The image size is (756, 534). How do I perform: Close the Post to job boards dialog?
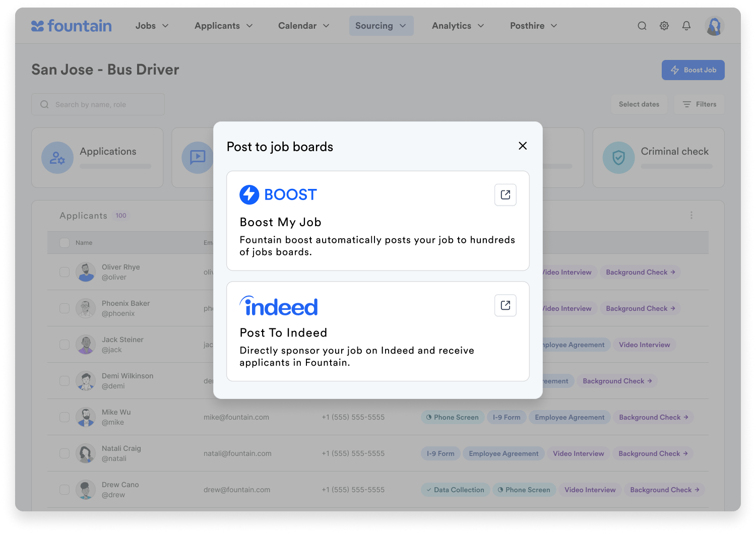[x=523, y=146]
